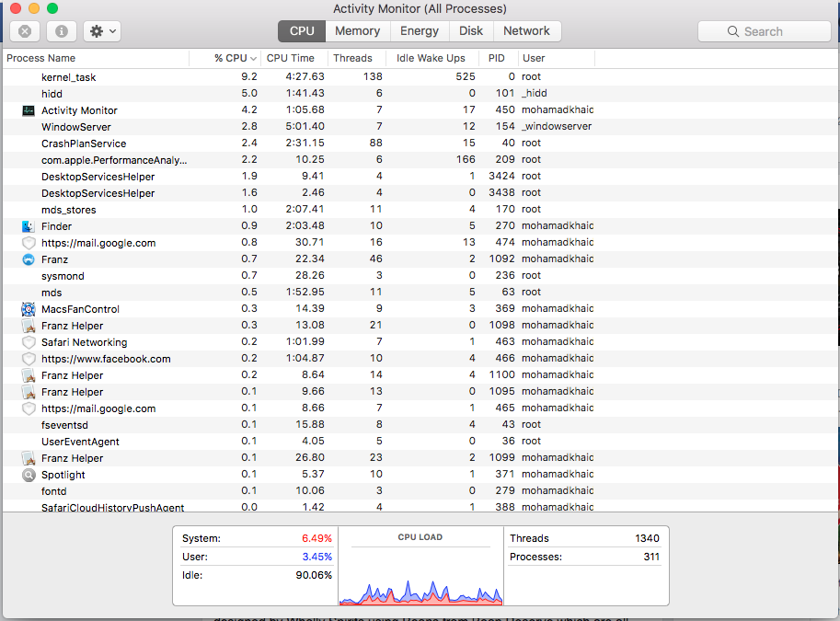Click the _windowserver user cell
Image resolution: width=840 pixels, height=621 pixels.
pyautogui.click(x=557, y=126)
